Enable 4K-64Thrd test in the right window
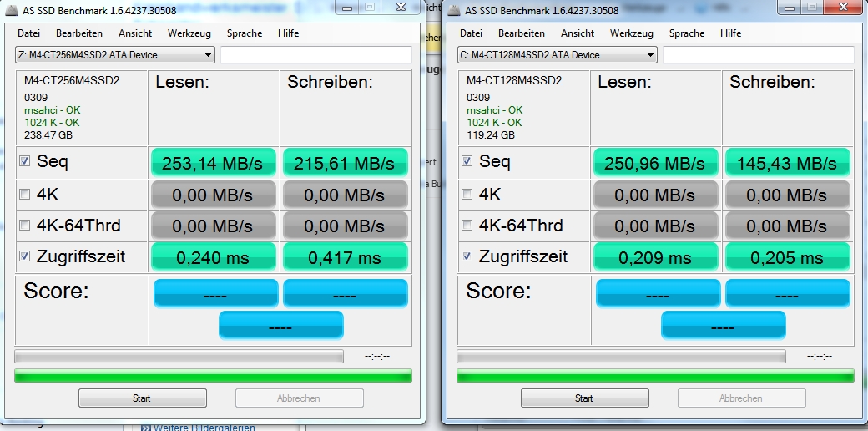This screenshot has width=868, height=431. click(x=467, y=226)
